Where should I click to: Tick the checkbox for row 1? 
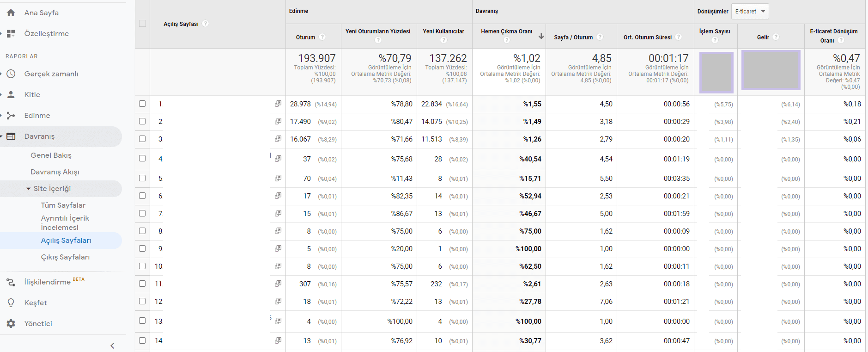click(142, 104)
